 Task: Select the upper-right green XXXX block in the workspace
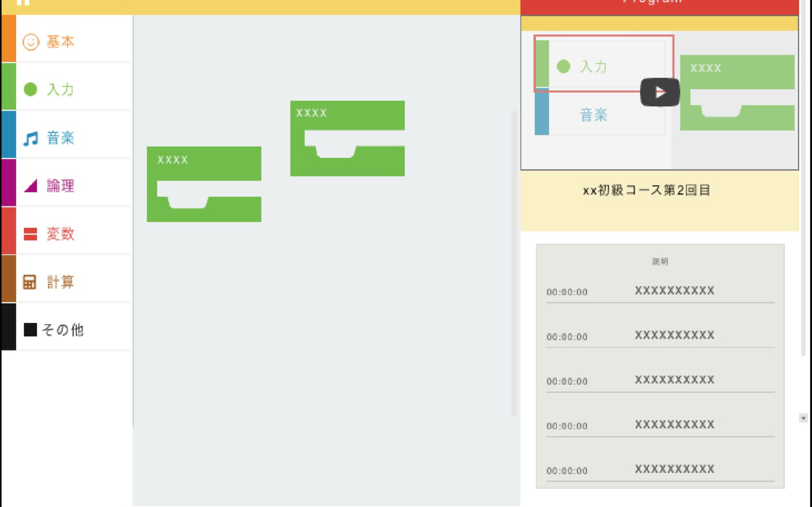[347, 138]
